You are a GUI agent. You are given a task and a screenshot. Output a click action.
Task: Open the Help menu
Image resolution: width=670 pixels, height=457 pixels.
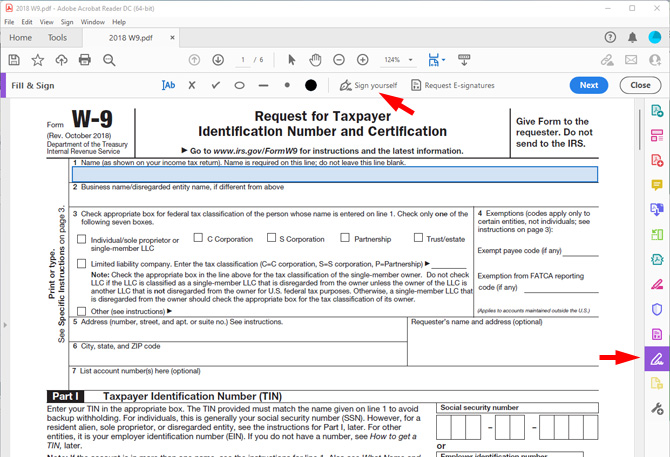pos(119,22)
